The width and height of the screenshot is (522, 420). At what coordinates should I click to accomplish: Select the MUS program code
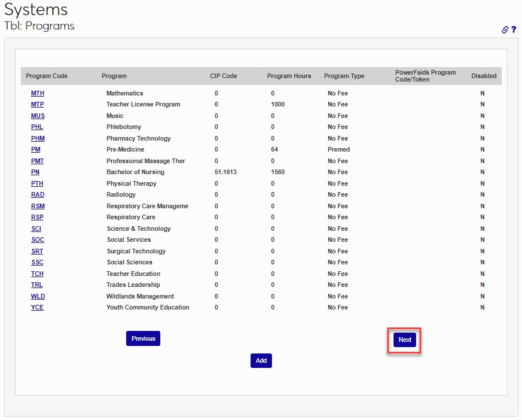coord(38,116)
